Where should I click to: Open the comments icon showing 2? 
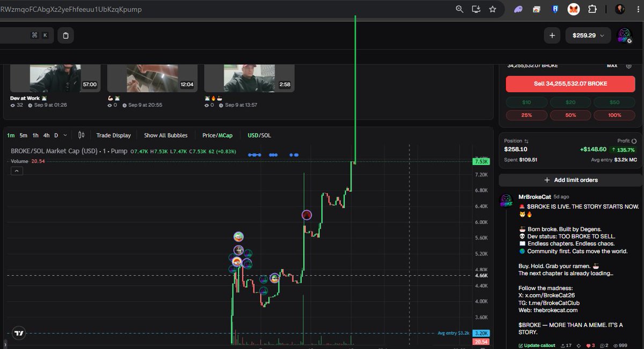[603, 346]
